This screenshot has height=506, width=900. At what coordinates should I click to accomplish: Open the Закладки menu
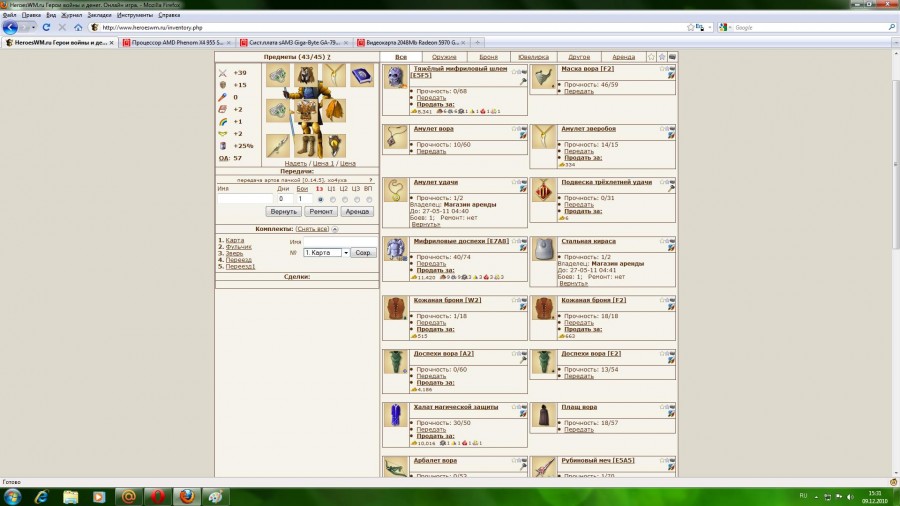coord(99,15)
